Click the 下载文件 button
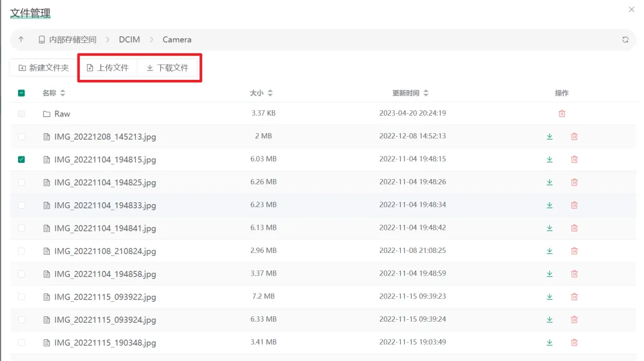Screen dimensions: 644x361 click(168, 68)
